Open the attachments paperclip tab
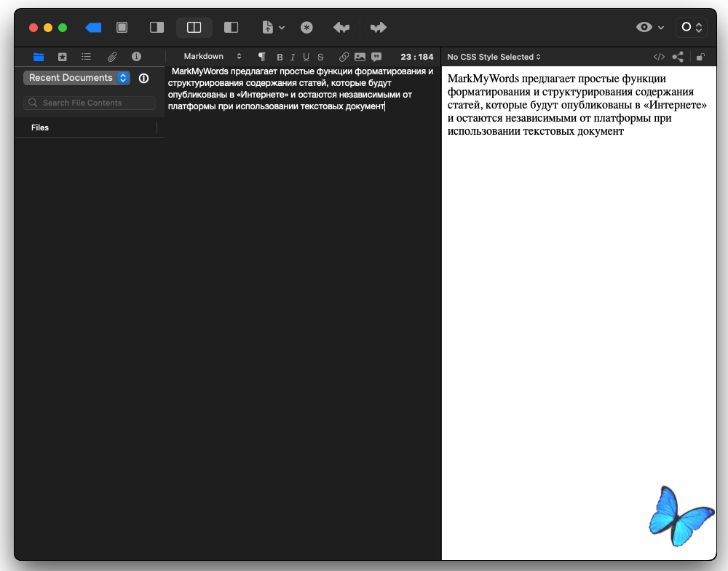The image size is (728, 571). [112, 57]
